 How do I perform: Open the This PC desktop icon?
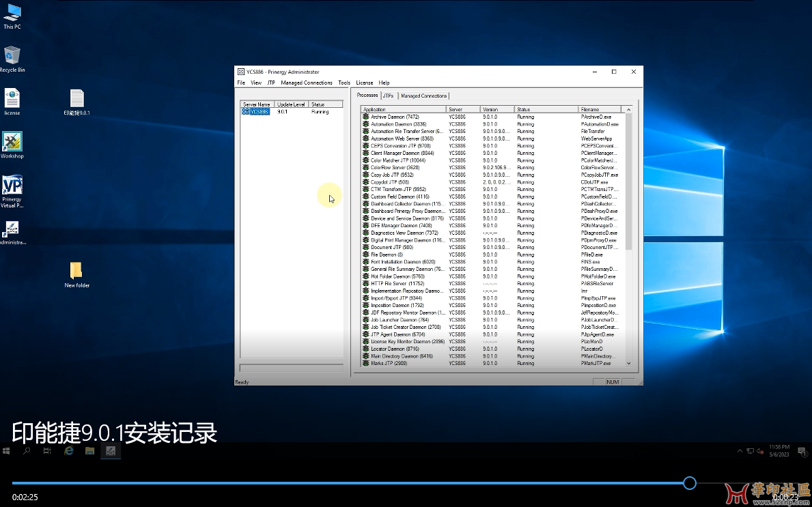tap(12, 16)
